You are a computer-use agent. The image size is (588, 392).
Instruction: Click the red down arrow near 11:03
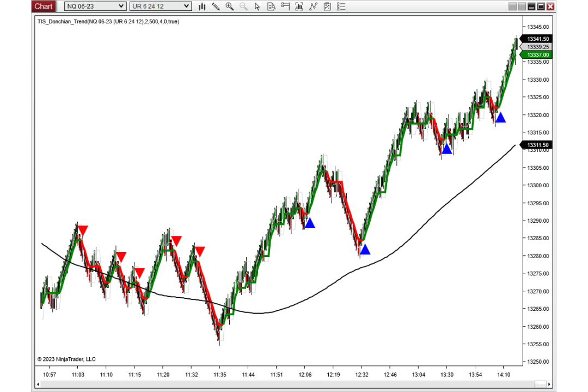(x=83, y=231)
